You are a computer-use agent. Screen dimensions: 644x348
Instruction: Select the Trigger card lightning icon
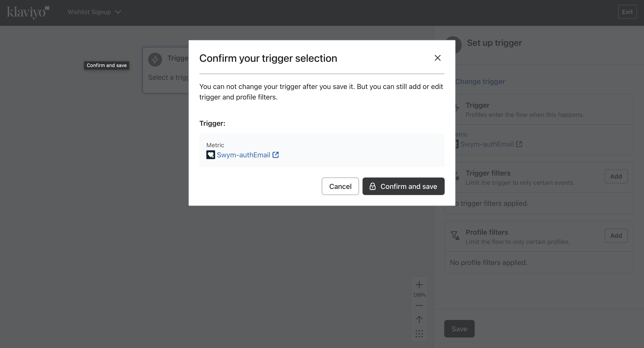click(x=155, y=60)
